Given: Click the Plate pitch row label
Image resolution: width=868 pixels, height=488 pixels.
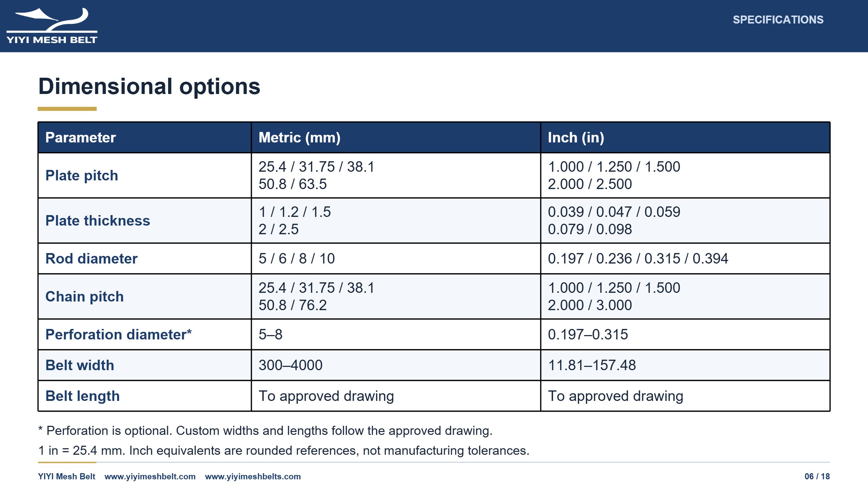Looking at the screenshot, I should [82, 175].
